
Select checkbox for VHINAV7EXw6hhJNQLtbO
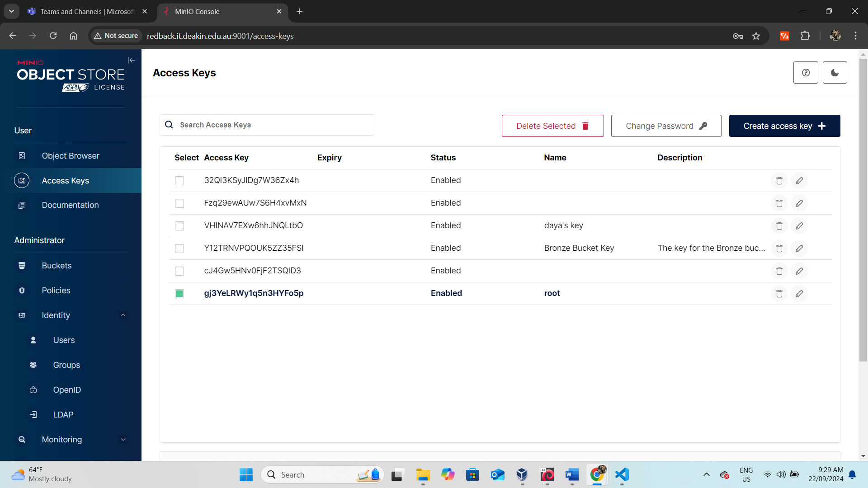pyautogui.click(x=179, y=226)
